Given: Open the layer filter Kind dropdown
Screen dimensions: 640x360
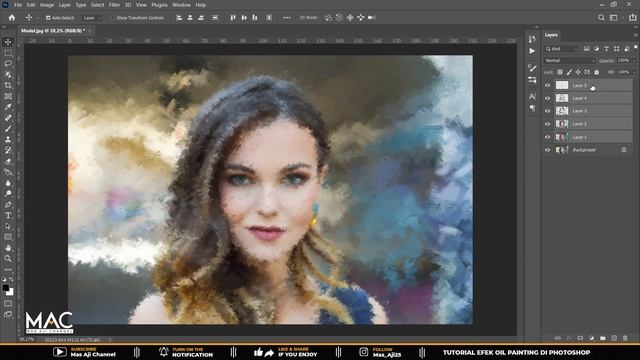Looking at the screenshot, I should tap(562, 49).
